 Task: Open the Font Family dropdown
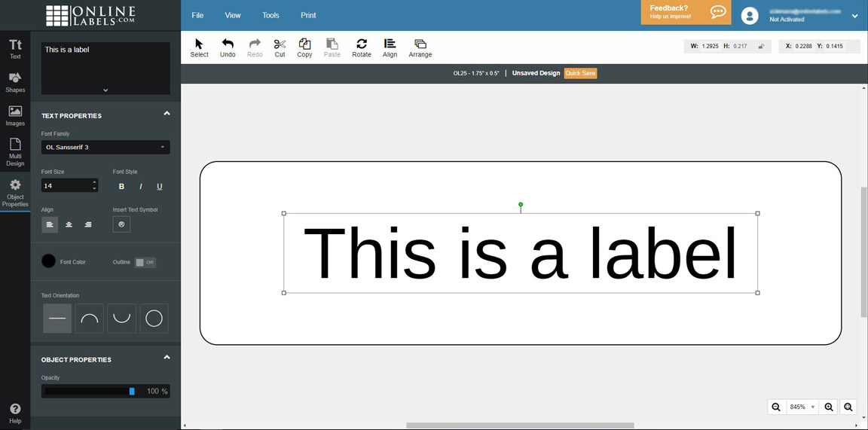(105, 147)
